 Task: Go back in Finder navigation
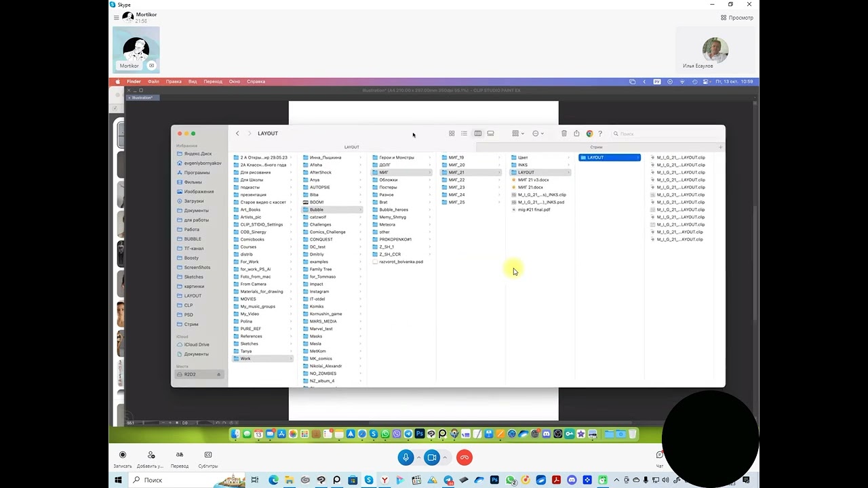pos(237,134)
